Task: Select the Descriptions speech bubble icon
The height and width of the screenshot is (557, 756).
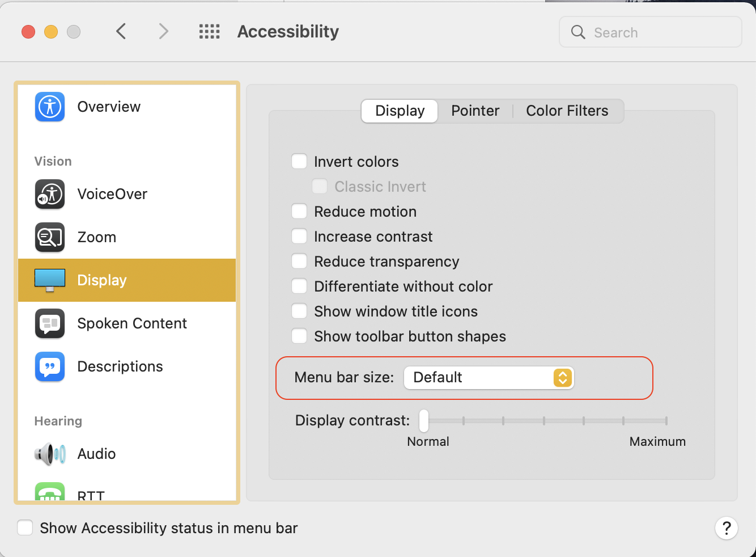Action: click(x=50, y=366)
